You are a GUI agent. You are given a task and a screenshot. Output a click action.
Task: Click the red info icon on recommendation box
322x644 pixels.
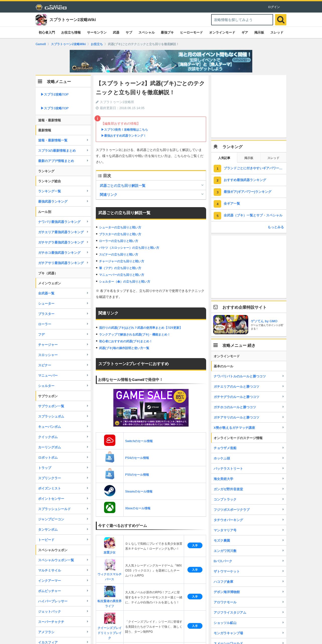98,118
